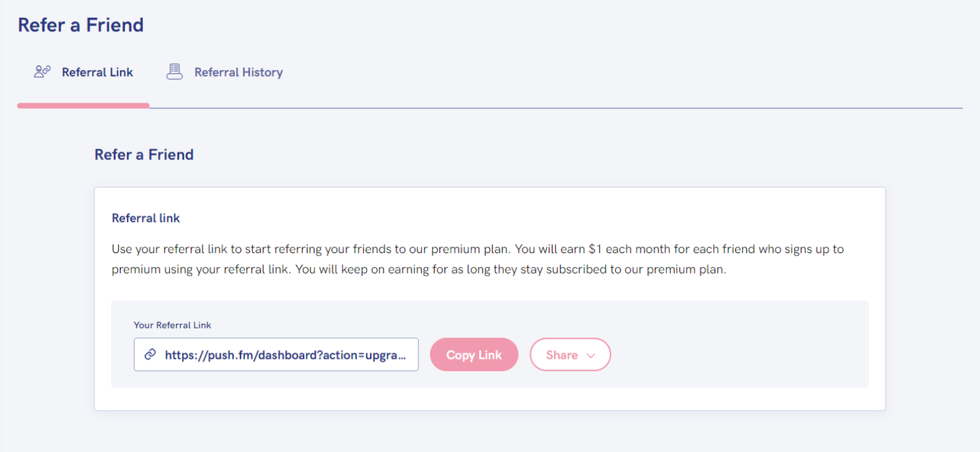This screenshot has width=980, height=452.
Task: Click the pink underline beneath Referral Link
Action: click(84, 105)
